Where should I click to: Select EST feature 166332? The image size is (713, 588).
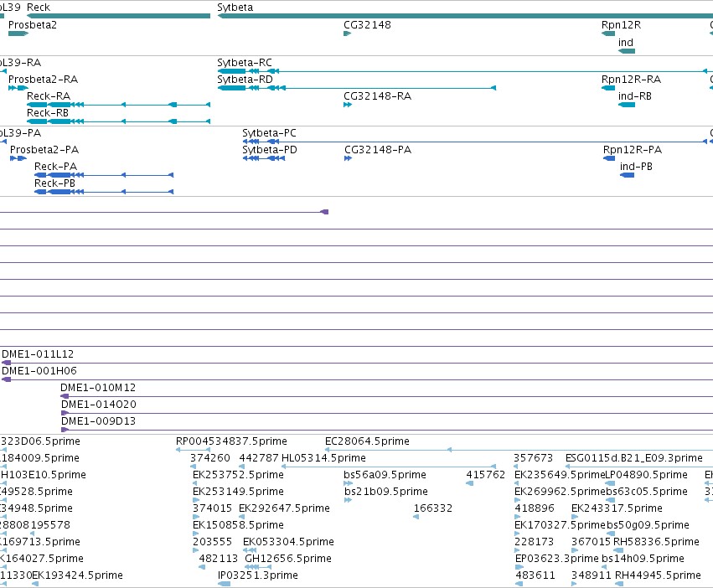(x=416, y=517)
